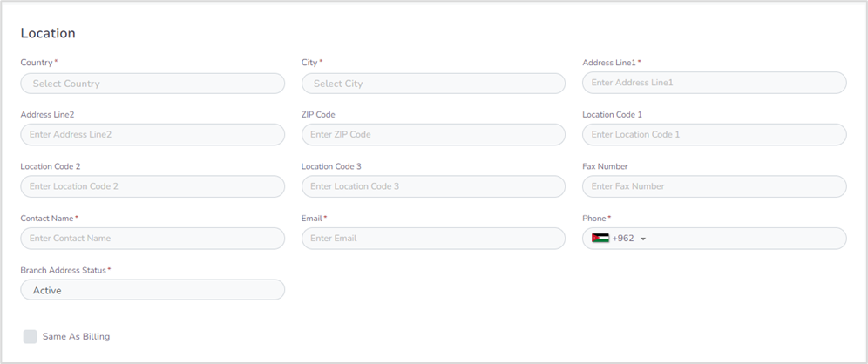
Task: Click the Branch Address Status label
Action: click(63, 271)
